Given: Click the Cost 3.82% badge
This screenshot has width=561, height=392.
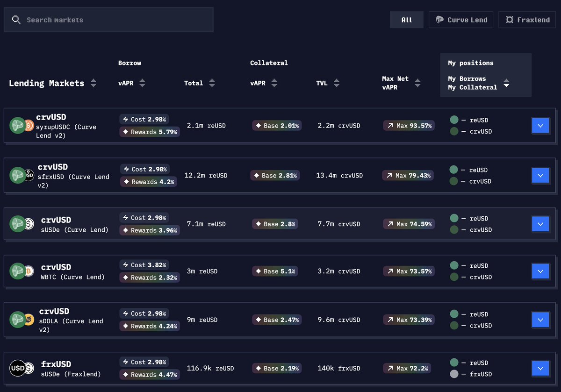Looking at the screenshot, I should coord(144,265).
